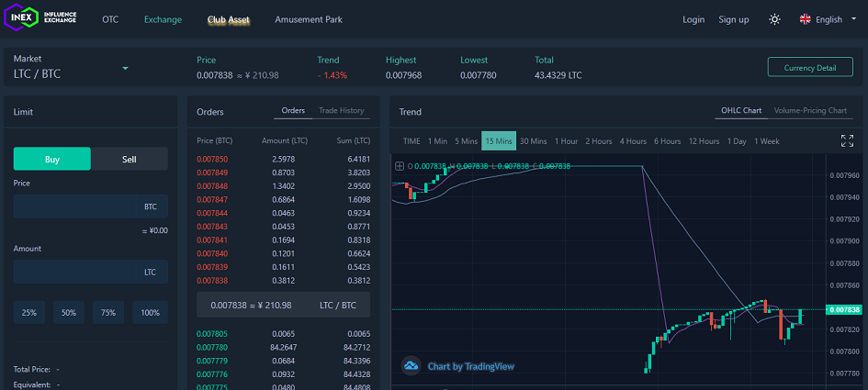Screen dimensions: 868x390
Task: Toggle the light/dark theme sun icon
Action: [x=774, y=19]
